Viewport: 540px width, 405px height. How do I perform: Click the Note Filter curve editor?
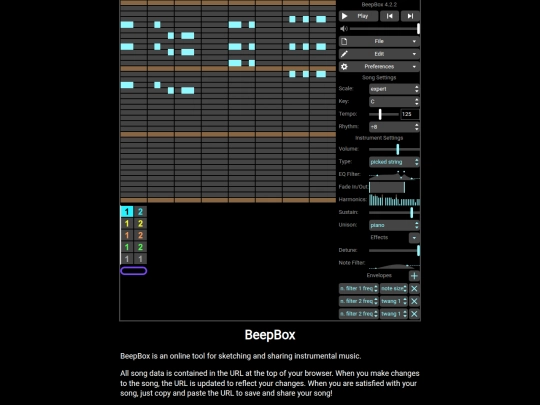pyautogui.click(x=394, y=263)
